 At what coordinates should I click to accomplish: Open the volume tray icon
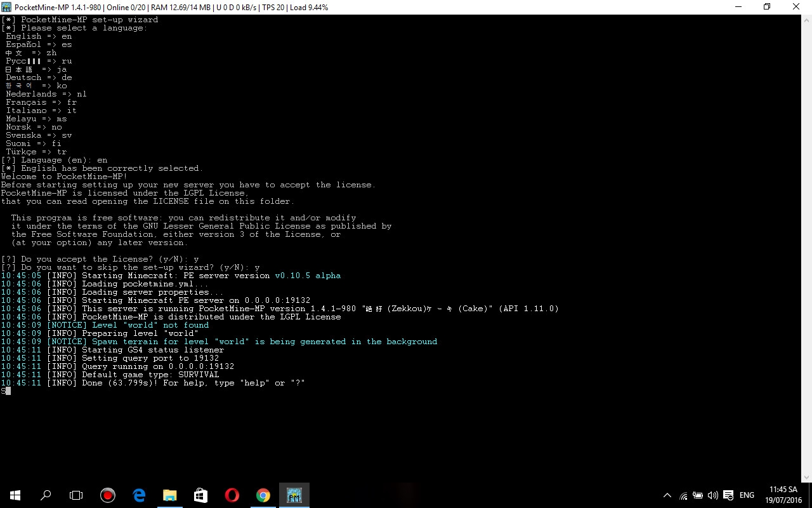coord(712,495)
